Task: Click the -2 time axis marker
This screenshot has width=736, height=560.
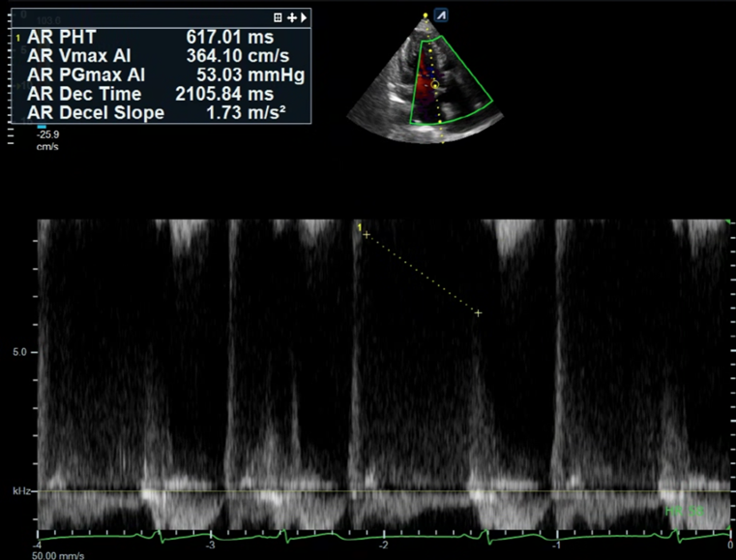Action: click(384, 545)
